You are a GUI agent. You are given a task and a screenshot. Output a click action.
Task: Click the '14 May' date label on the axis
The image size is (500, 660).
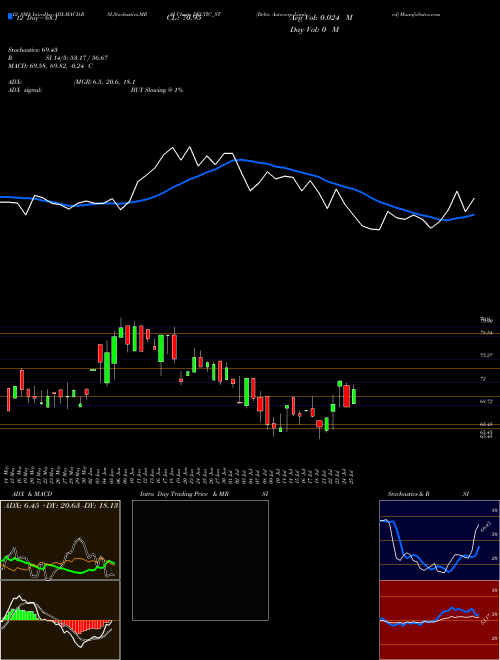coord(6,474)
